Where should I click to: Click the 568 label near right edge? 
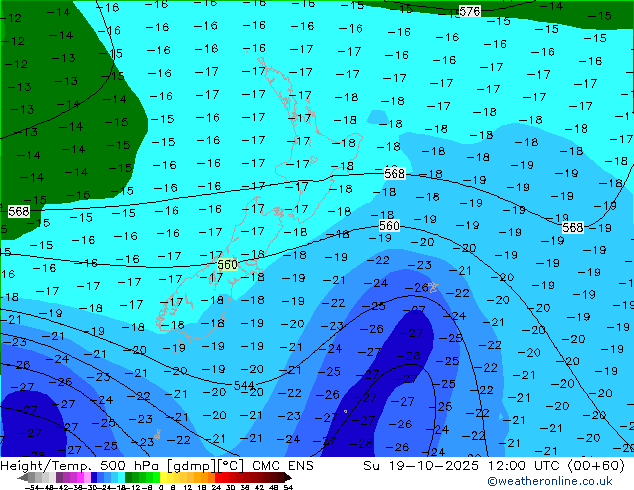(573, 227)
